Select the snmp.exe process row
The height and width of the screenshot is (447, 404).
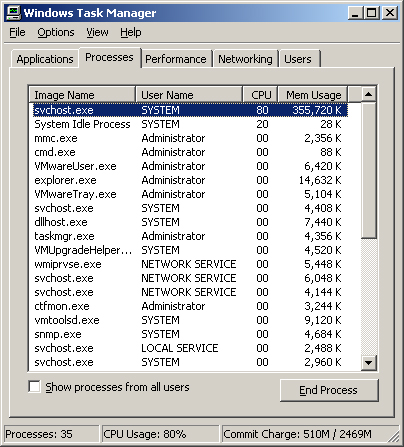point(190,334)
